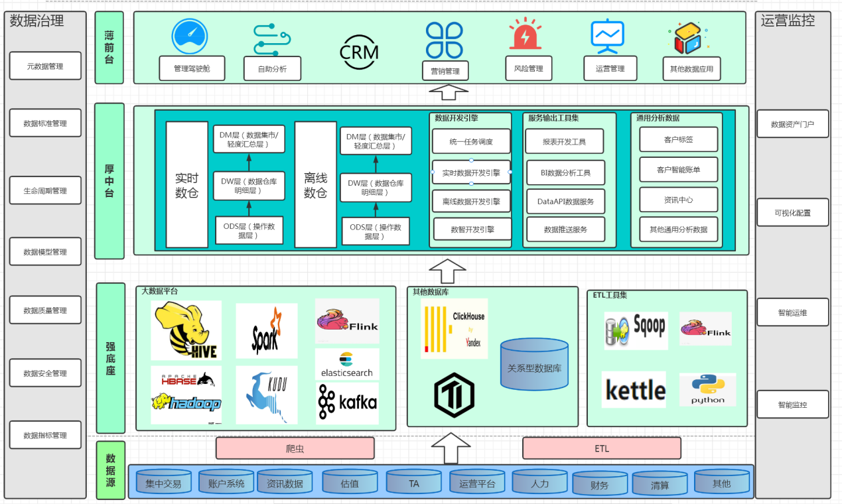The width and height of the screenshot is (842, 504).
Task: Select the 数据模型管理 box
Action: point(45,251)
